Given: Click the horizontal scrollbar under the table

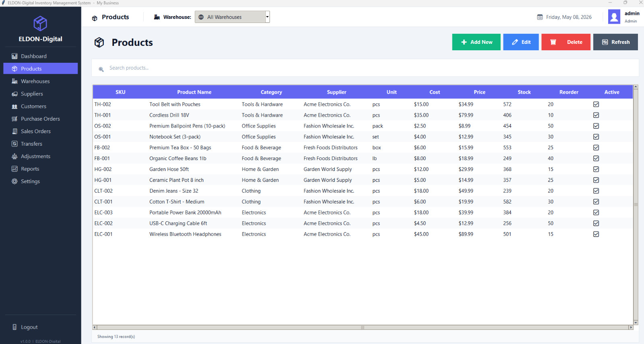Looking at the screenshot, I should (363, 328).
